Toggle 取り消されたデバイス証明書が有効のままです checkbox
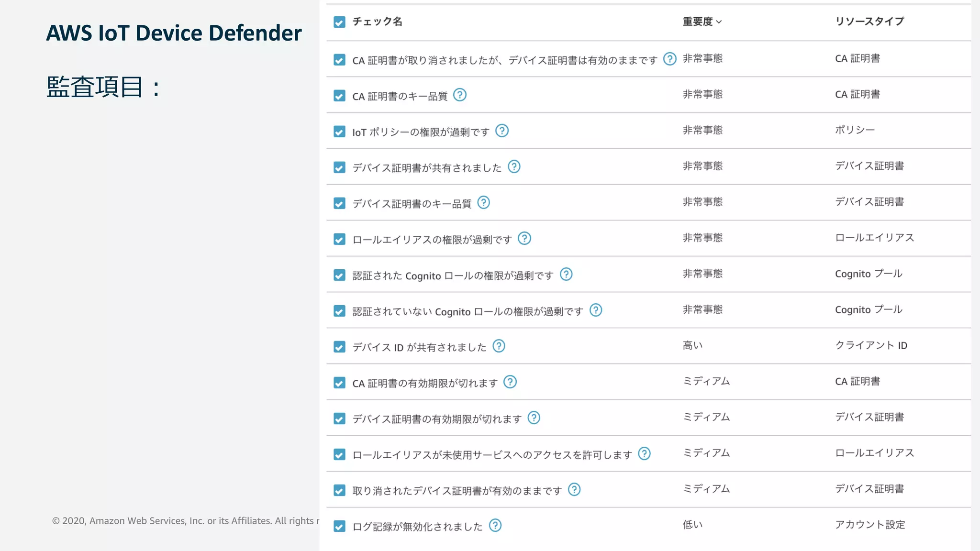 339,490
